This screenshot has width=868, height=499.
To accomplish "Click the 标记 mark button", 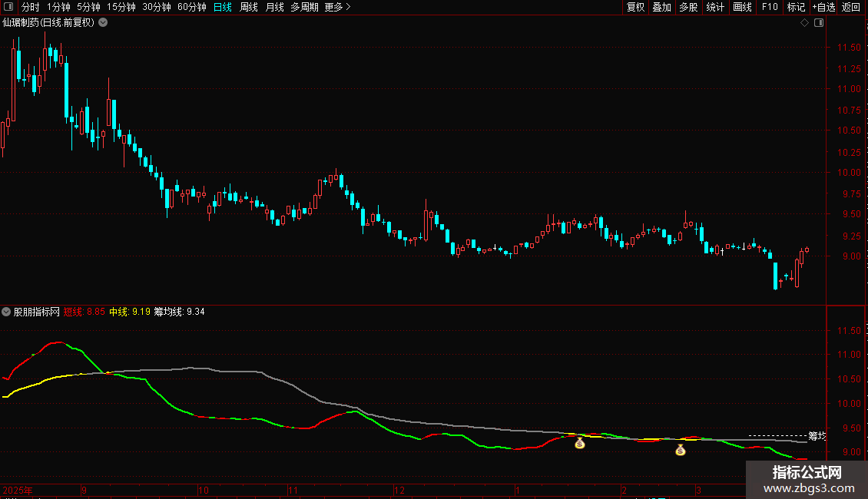I will point(796,7).
